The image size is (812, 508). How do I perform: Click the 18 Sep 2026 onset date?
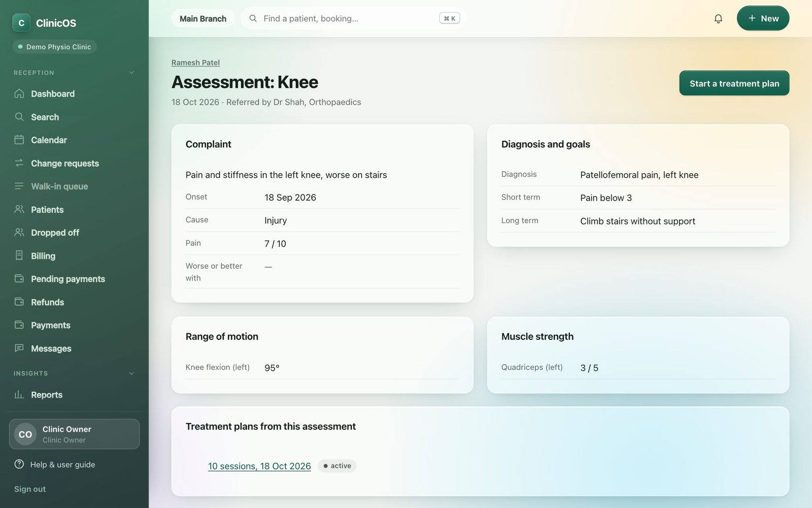290,198
